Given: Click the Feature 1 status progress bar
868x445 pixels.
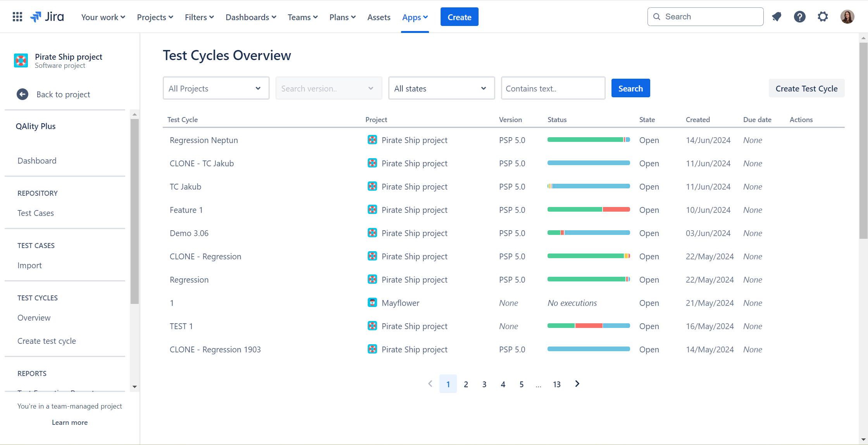Looking at the screenshot, I should [x=588, y=209].
